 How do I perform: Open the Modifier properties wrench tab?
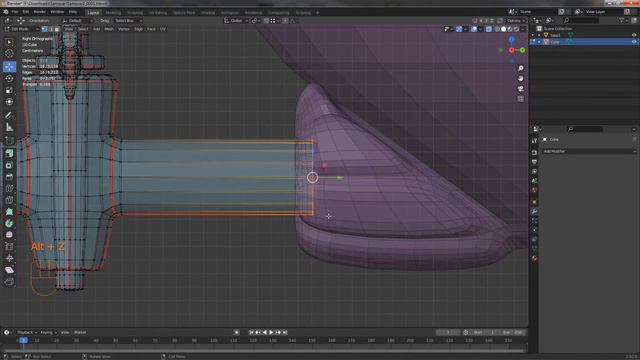534,211
